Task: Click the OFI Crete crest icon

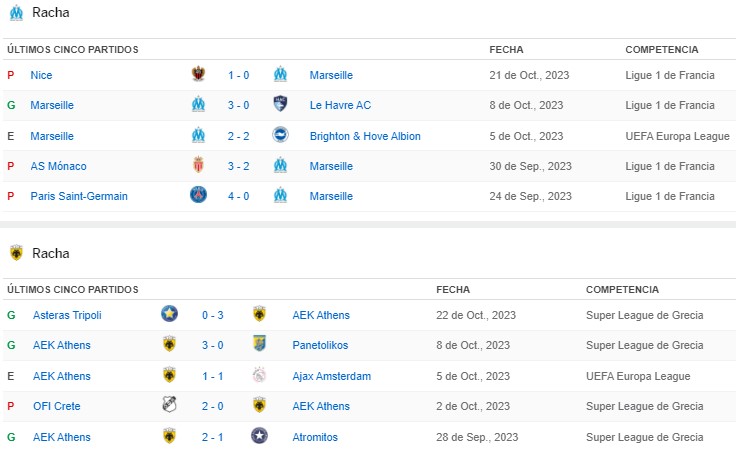Action: pyautogui.click(x=170, y=406)
